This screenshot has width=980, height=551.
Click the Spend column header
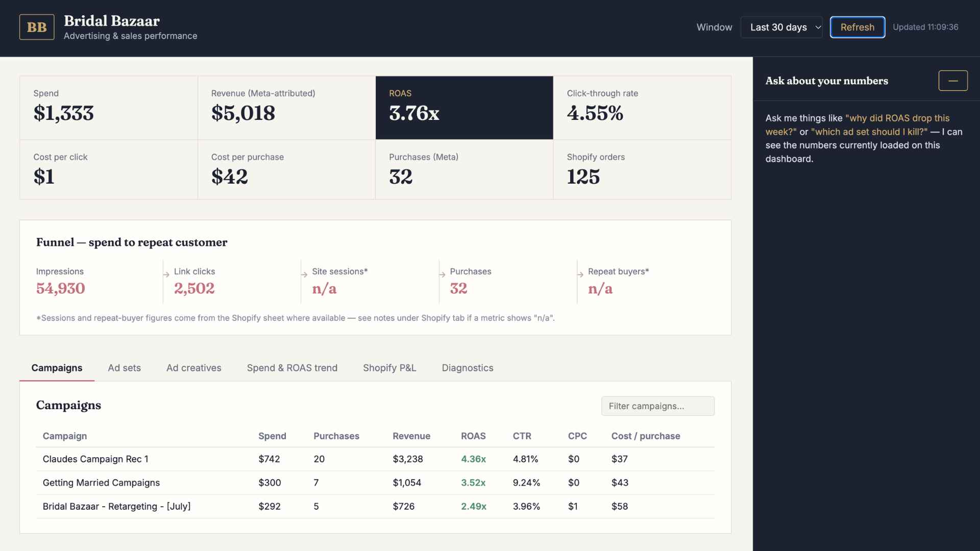(x=272, y=436)
